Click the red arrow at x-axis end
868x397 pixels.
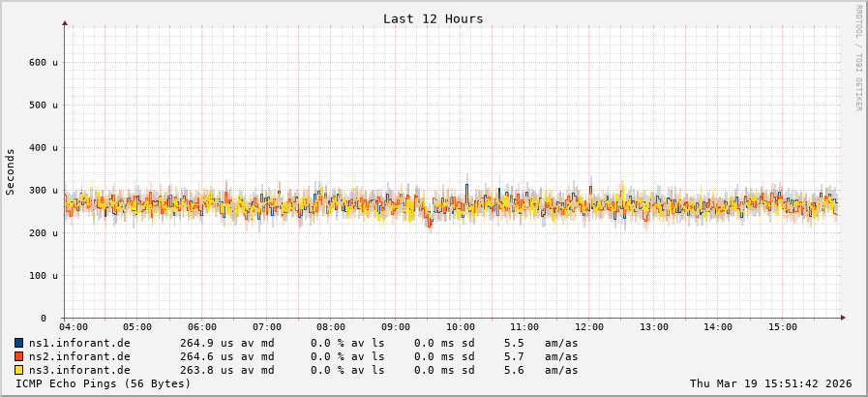click(x=843, y=318)
